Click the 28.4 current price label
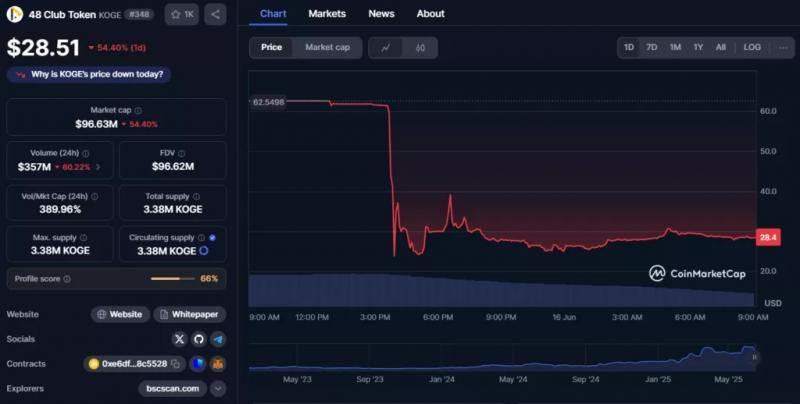 click(768, 237)
